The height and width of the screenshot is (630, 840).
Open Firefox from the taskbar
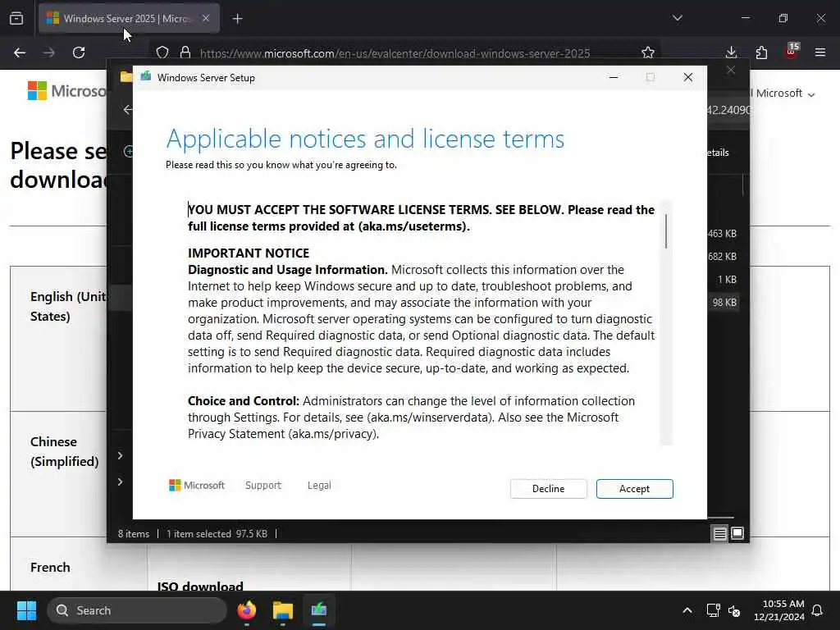246,610
